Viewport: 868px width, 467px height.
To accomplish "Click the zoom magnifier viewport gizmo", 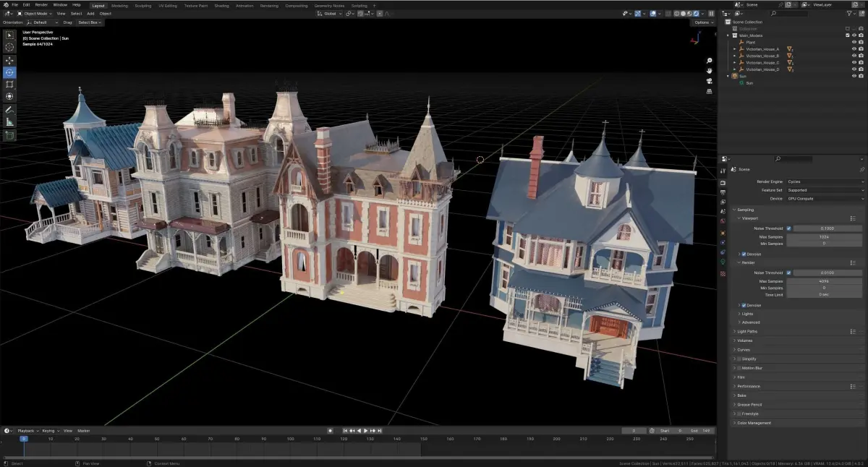I will click(710, 61).
